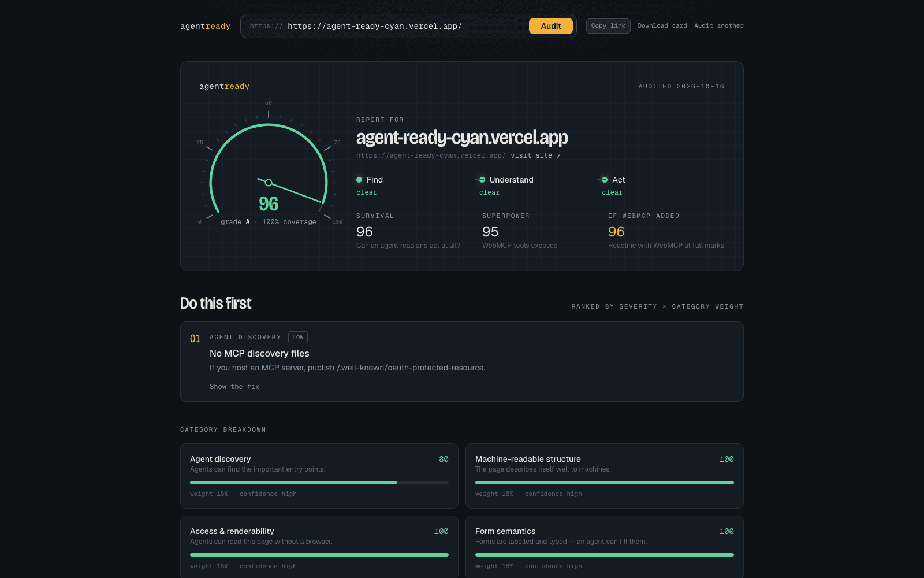The image size is (924, 578).
Task: Click the Act status dot
Action: (x=605, y=180)
